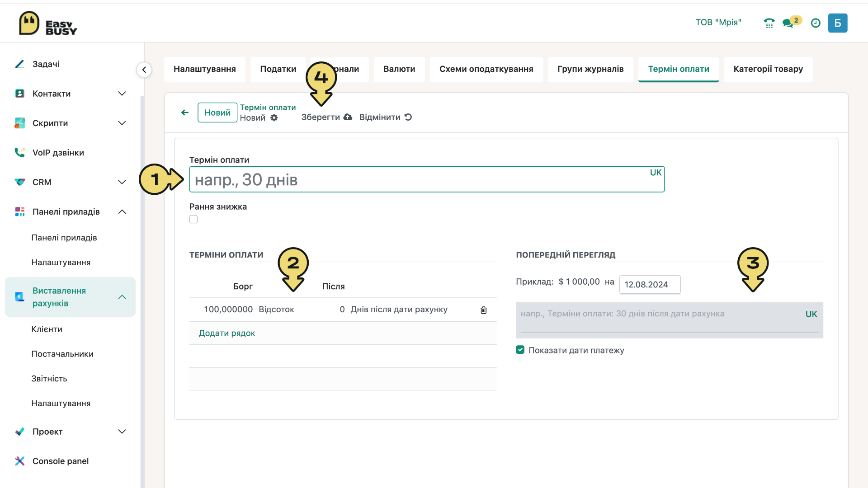Click Зберегти to save the record

(326, 117)
